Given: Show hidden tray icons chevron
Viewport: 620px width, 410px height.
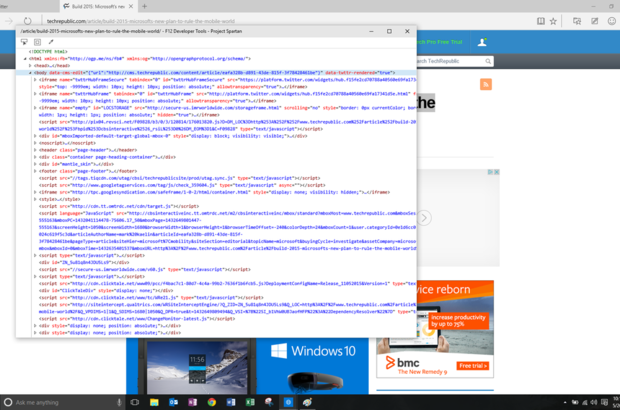Looking at the screenshot, I should point(565,402).
